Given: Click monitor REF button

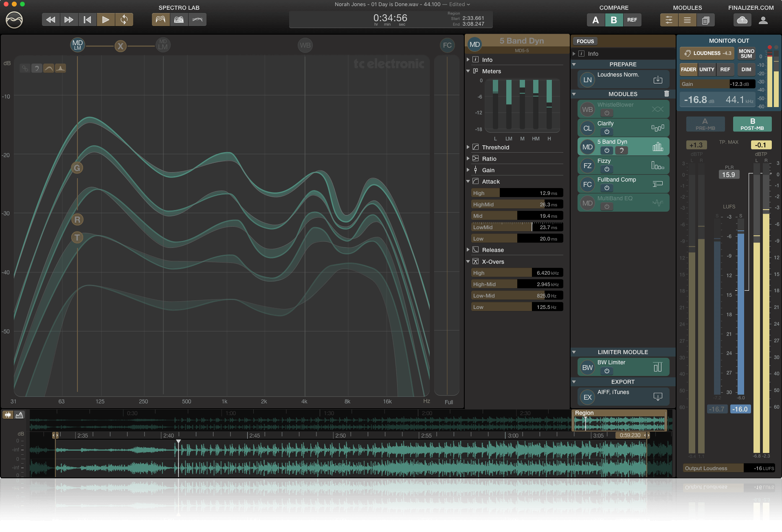Looking at the screenshot, I should [725, 70].
